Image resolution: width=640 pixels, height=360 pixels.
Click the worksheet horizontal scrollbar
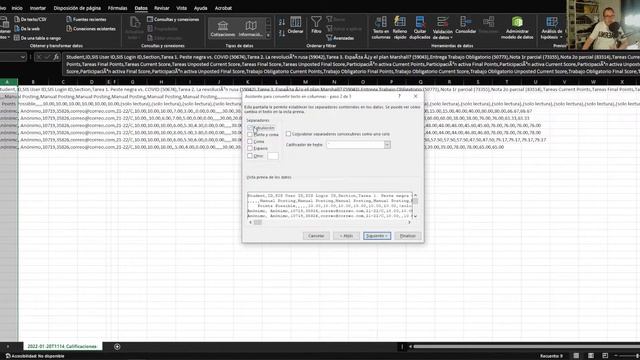tap(524, 347)
